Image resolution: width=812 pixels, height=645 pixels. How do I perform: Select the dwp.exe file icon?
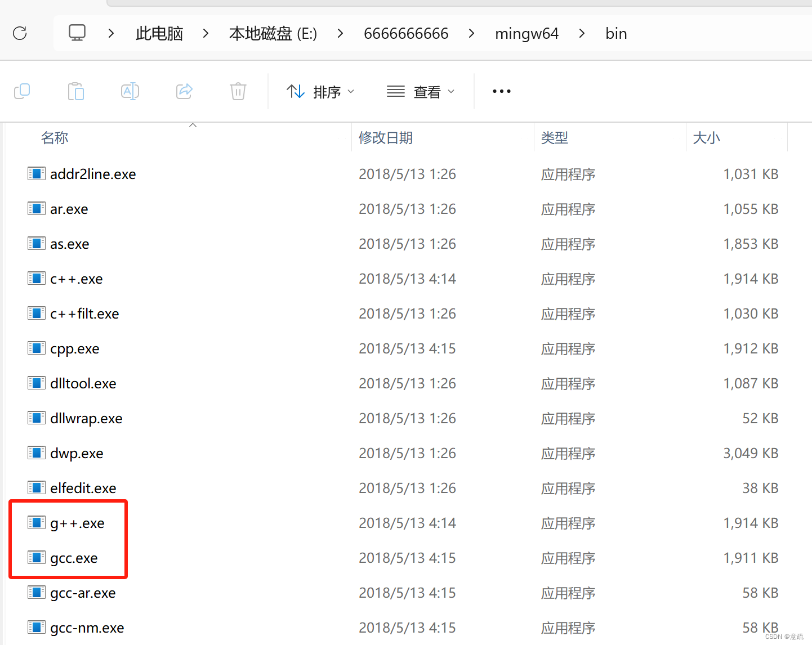(37, 453)
